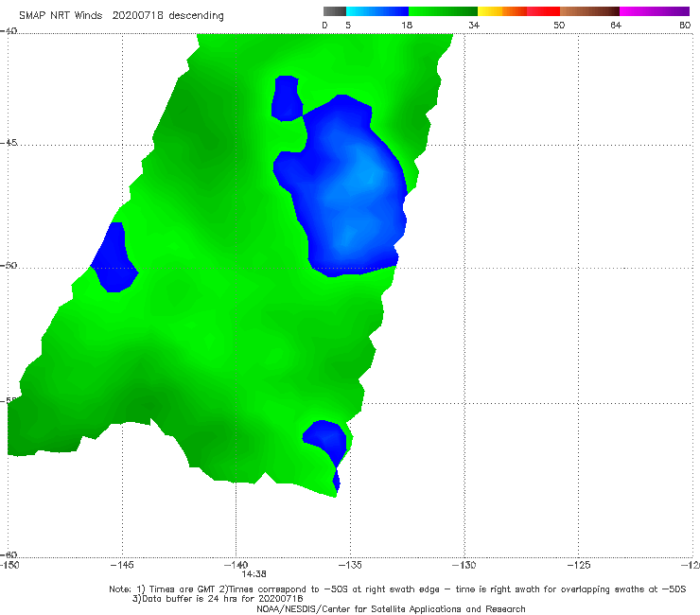Viewport: 700px width, 615px height.
Task: Click the magenta-purple segment of the color bar
Action: pyautogui.click(x=655, y=11)
